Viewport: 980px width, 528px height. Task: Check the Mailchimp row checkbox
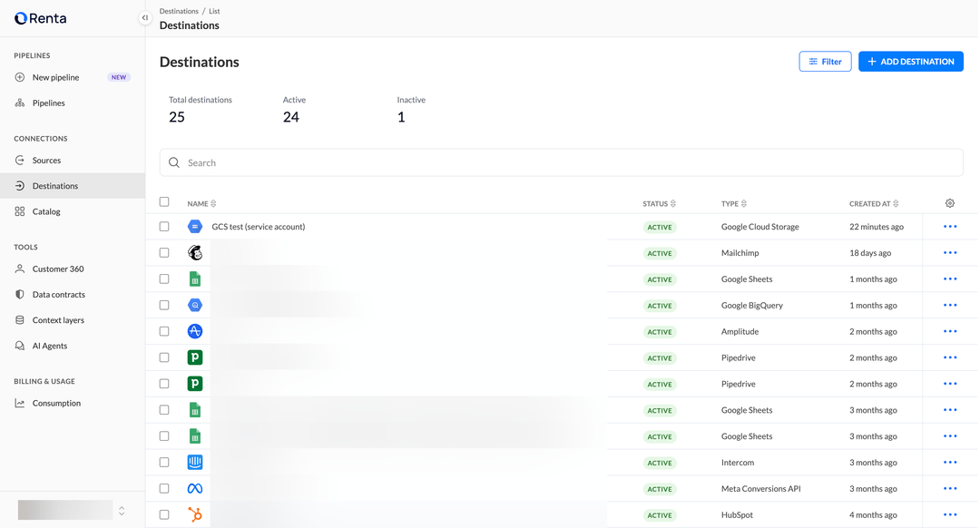(164, 253)
